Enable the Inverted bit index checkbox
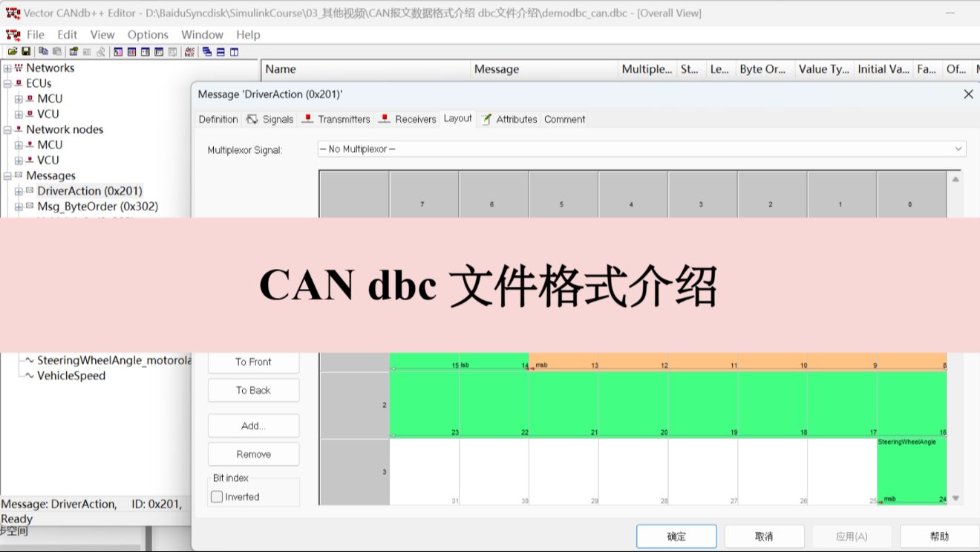This screenshot has height=552, width=980. (x=217, y=496)
